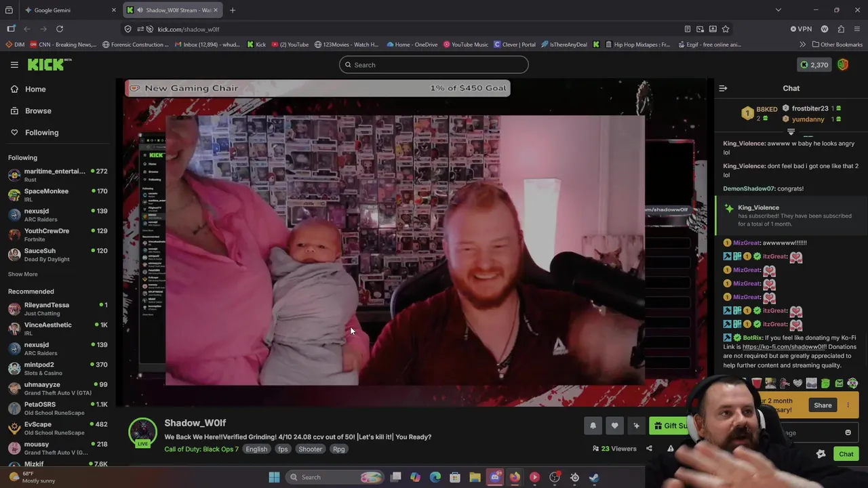
Task: Open Steam from the taskbar
Action: click(594, 477)
